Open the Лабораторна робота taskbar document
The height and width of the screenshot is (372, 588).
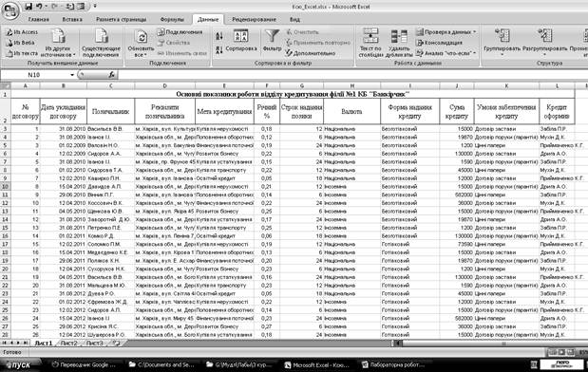click(394, 364)
